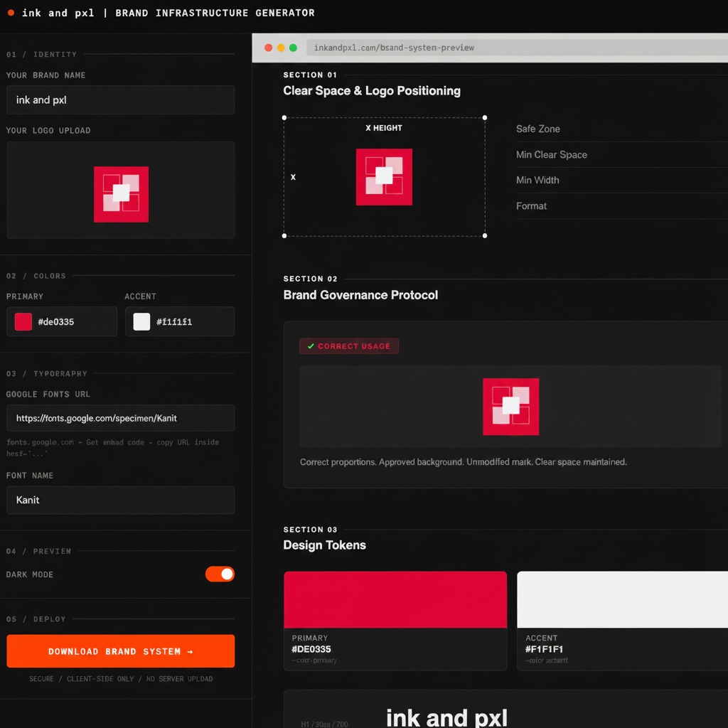Click the Design Tokens heading
This screenshot has height=728, width=728.
324,545
